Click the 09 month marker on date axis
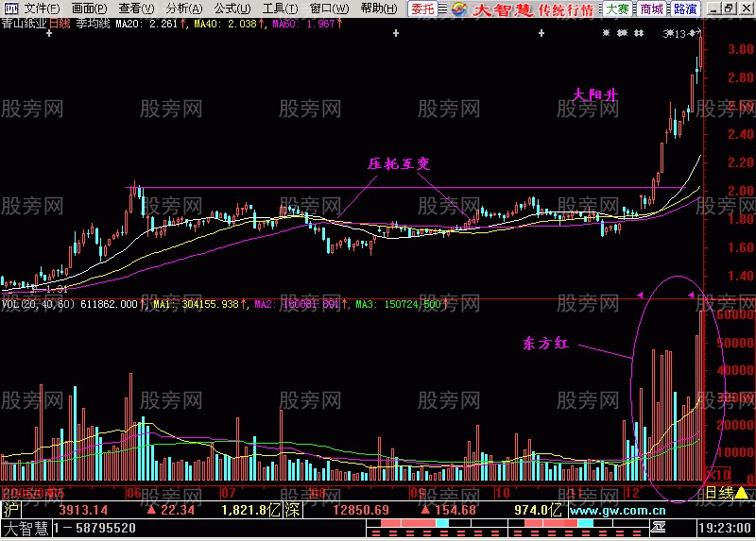756x541 pixels. [x=418, y=493]
